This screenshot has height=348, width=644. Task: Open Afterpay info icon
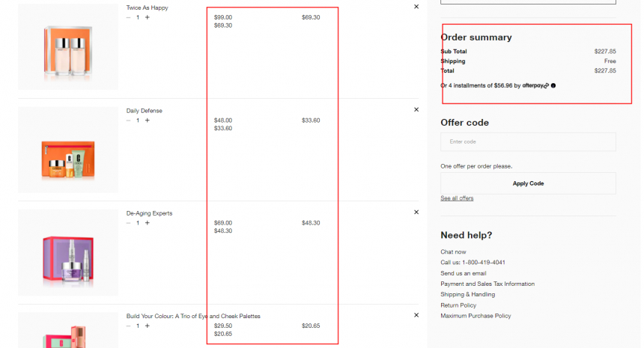click(x=553, y=86)
